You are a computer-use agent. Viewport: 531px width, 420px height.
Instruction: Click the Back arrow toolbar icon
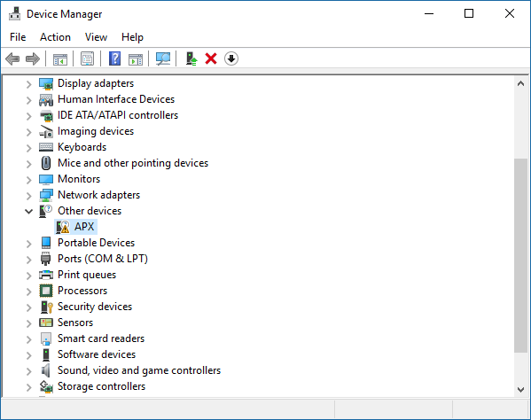tap(12, 58)
